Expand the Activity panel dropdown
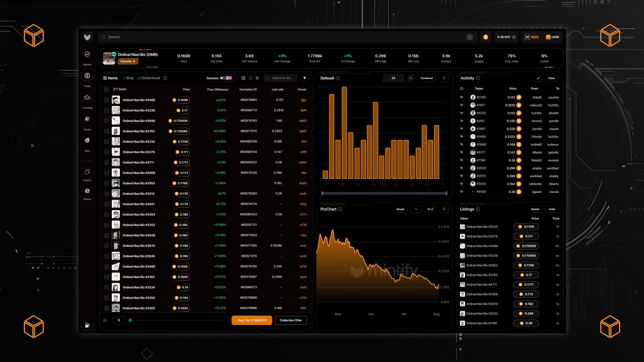This screenshot has height=362, width=644. pos(478,78)
